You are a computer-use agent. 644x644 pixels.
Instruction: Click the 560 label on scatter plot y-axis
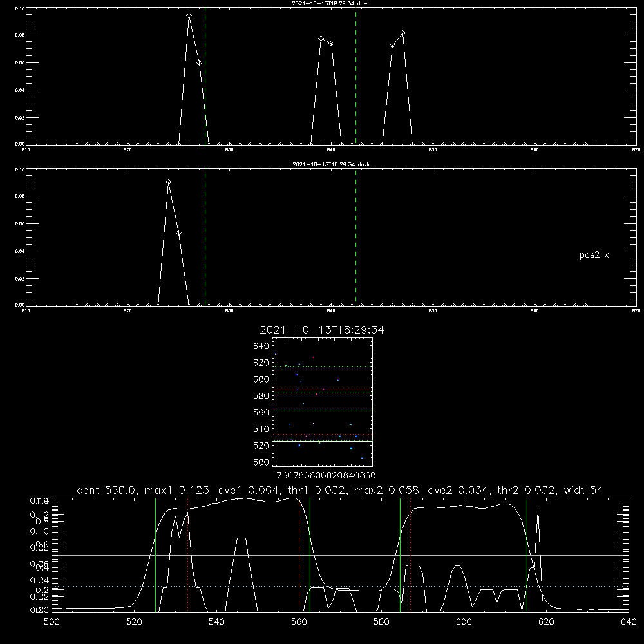point(261,412)
